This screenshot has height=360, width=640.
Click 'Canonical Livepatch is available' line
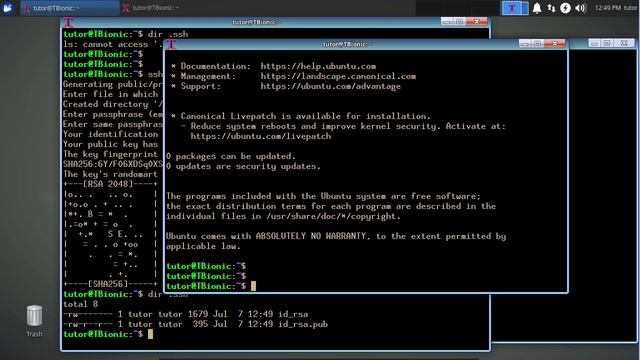pyautogui.click(x=301, y=116)
